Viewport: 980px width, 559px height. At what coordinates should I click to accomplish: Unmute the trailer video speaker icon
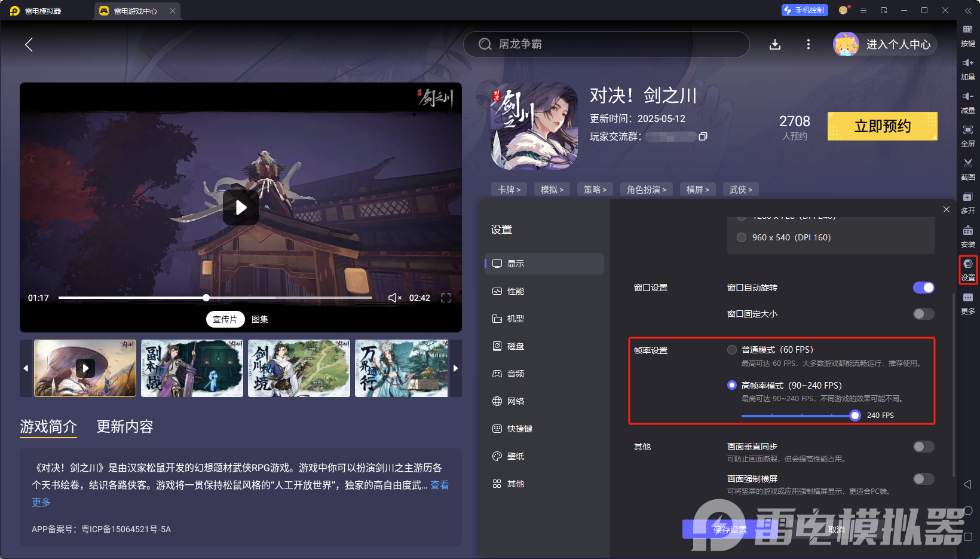tap(394, 298)
